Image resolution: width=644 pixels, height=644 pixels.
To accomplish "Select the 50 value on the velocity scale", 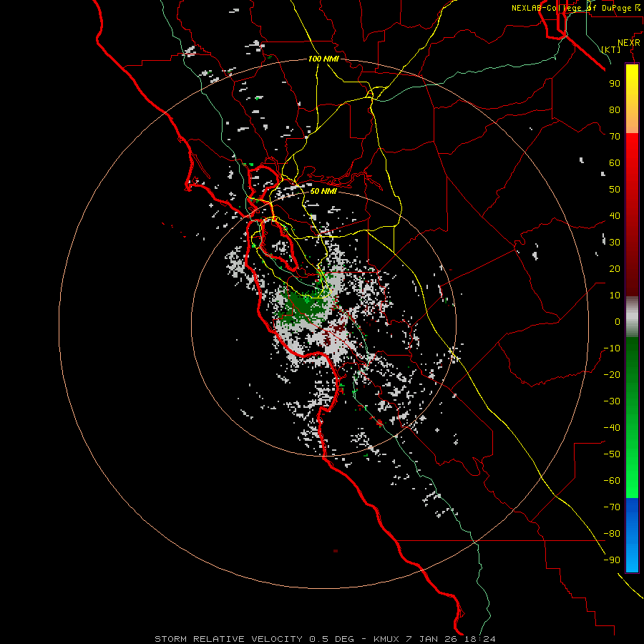I will click(x=615, y=190).
